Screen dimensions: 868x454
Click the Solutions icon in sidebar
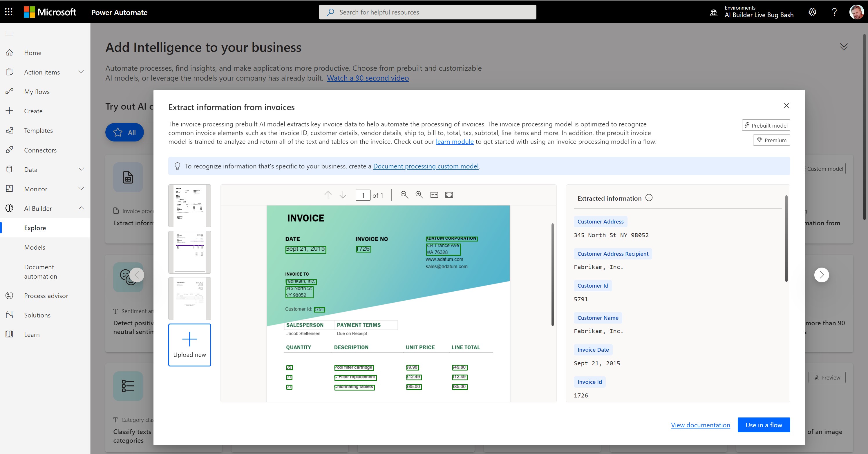(x=10, y=315)
